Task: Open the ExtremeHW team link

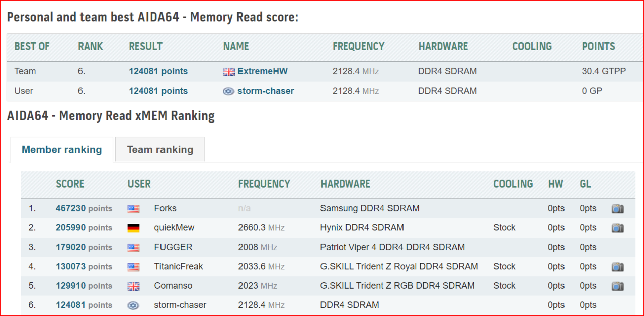Action: (262, 71)
